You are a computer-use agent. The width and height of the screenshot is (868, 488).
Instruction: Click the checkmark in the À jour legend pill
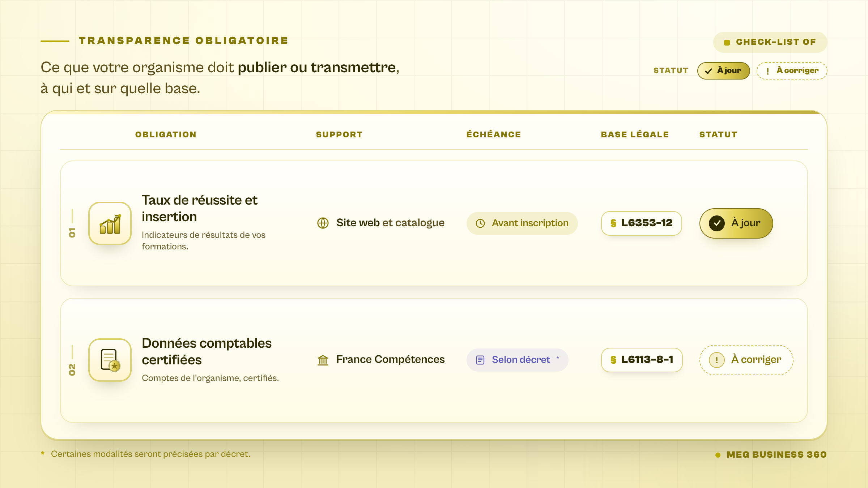click(x=709, y=71)
